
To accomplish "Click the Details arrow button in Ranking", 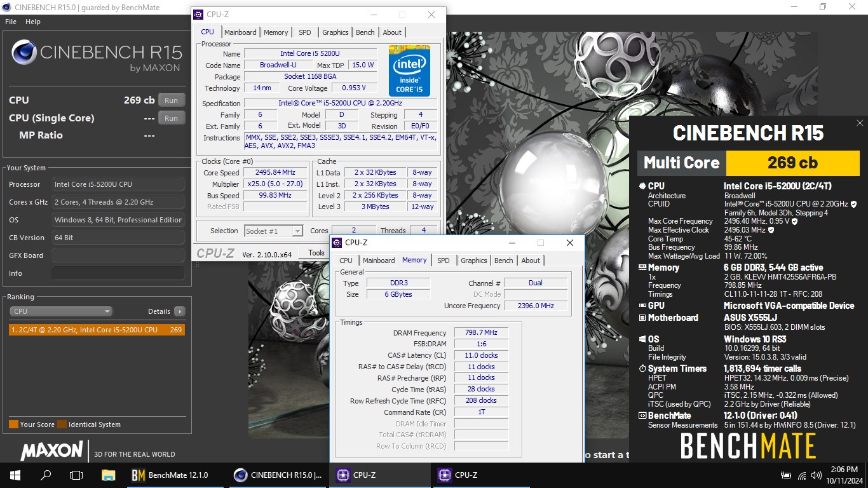I will click(180, 311).
